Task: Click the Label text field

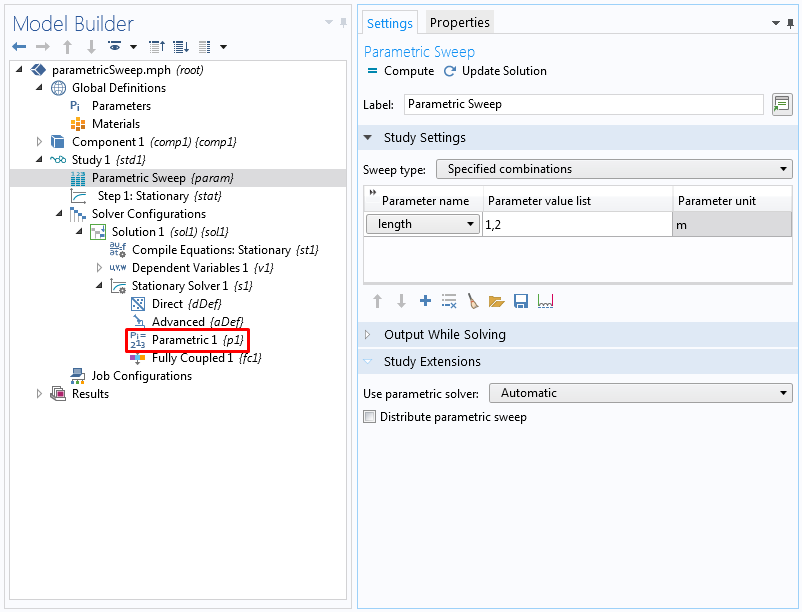Action: pyautogui.click(x=583, y=104)
